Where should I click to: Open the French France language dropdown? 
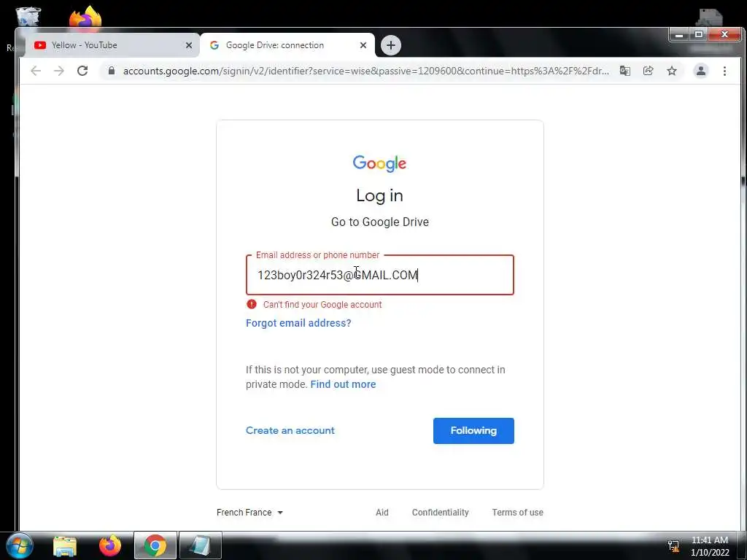pyautogui.click(x=249, y=513)
